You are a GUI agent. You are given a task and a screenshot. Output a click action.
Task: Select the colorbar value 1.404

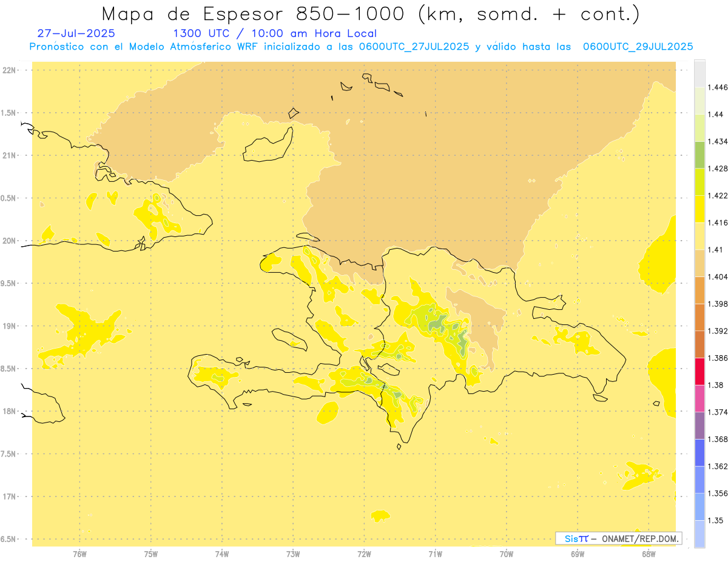(718, 276)
